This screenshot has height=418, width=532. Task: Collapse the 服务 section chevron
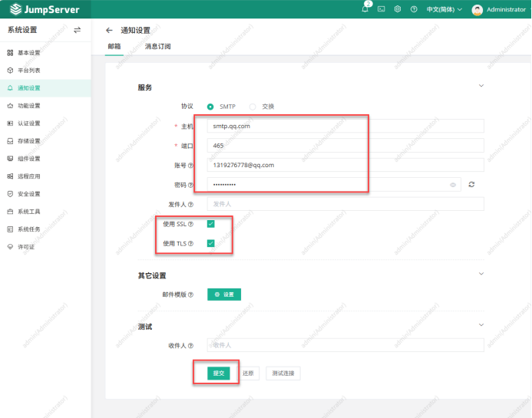pos(481,86)
